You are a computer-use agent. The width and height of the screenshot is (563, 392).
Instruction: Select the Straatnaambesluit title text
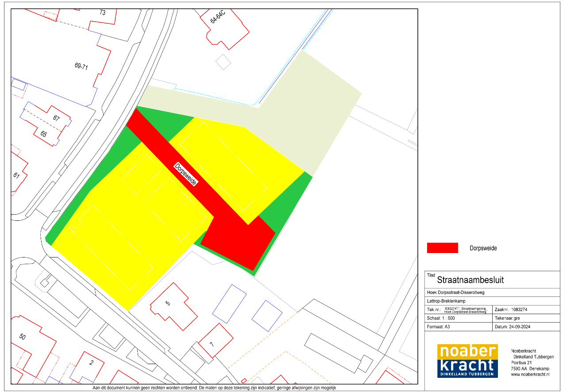tap(470, 280)
